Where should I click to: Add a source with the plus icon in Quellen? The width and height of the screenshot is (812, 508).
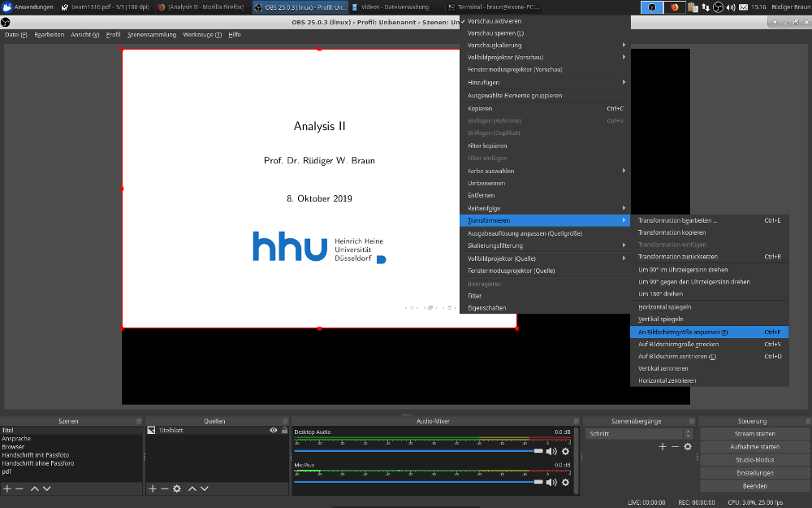(153, 488)
